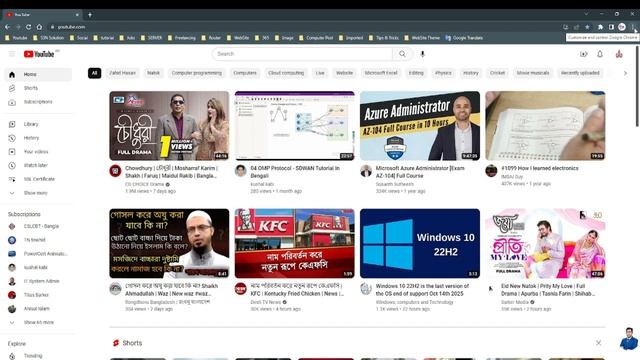Open Windows 10 22H2 video title
640x360 pixels.
422,290
